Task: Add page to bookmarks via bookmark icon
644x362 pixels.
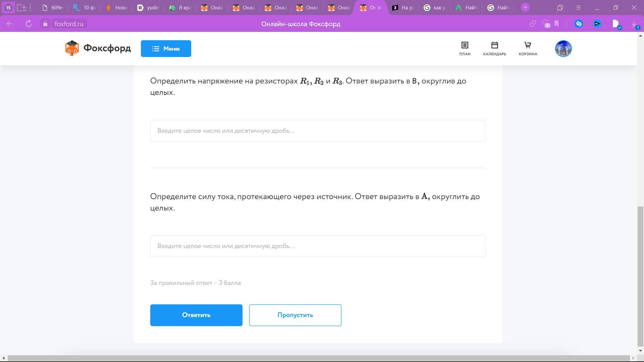Action: click(x=556, y=24)
